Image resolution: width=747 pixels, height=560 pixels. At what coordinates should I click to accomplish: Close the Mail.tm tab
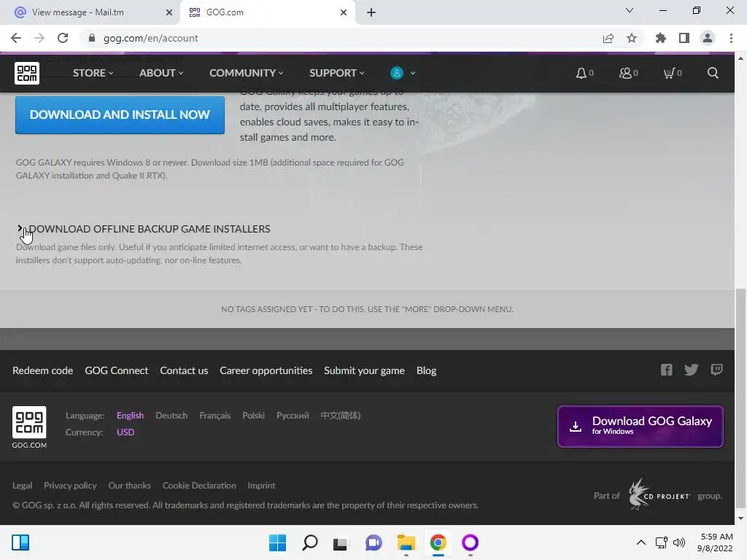click(169, 12)
